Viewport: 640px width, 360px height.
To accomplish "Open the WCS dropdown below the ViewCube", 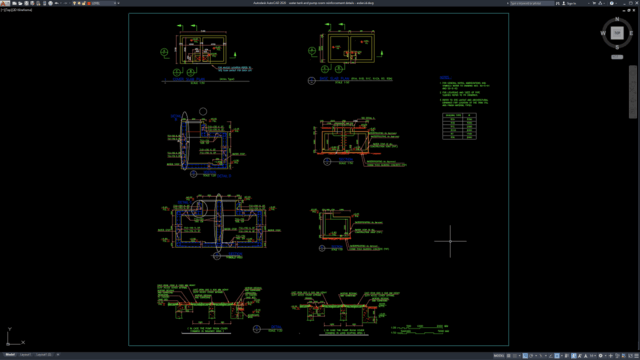I will tap(617, 57).
